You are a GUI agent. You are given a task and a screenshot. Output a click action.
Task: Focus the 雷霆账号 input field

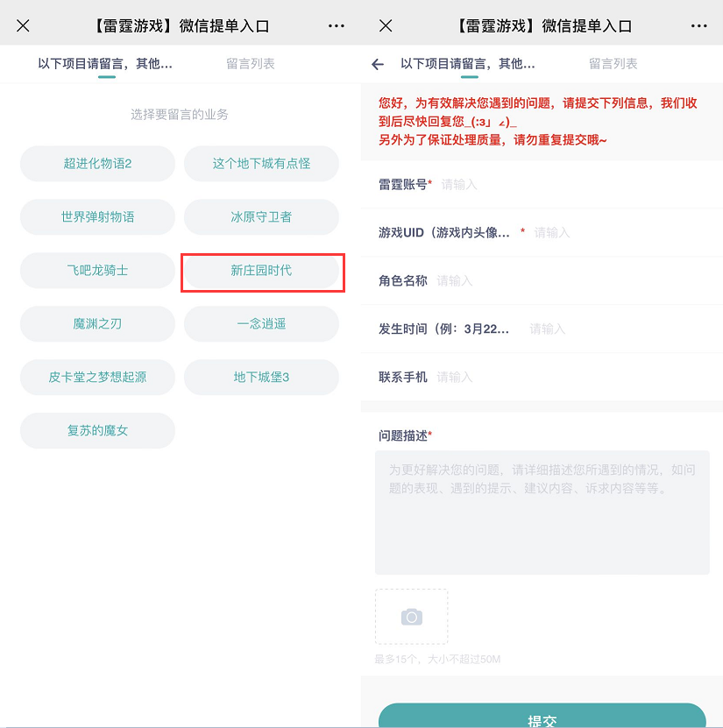[570, 185]
